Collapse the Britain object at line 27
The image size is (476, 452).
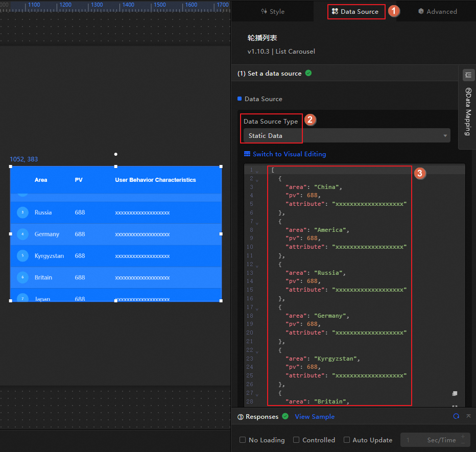coord(257,395)
